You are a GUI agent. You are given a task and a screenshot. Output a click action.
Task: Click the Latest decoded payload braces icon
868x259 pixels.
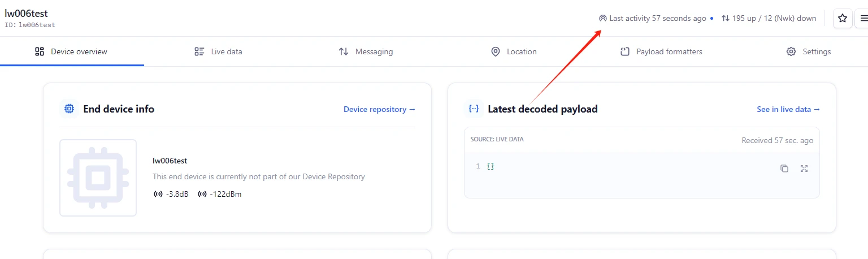(474, 109)
